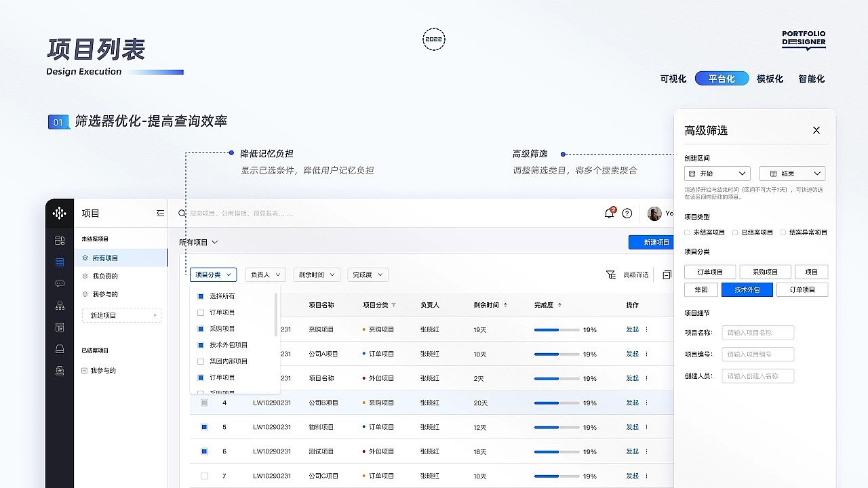Open the drive storage icon in the dark sidebar
The width and height of the screenshot is (868, 488).
pos(60,349)
